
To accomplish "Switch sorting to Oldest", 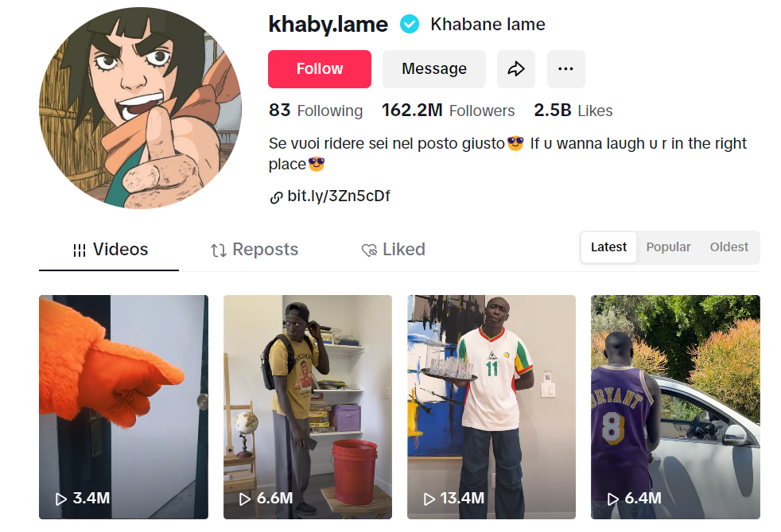I will point(729,247).
